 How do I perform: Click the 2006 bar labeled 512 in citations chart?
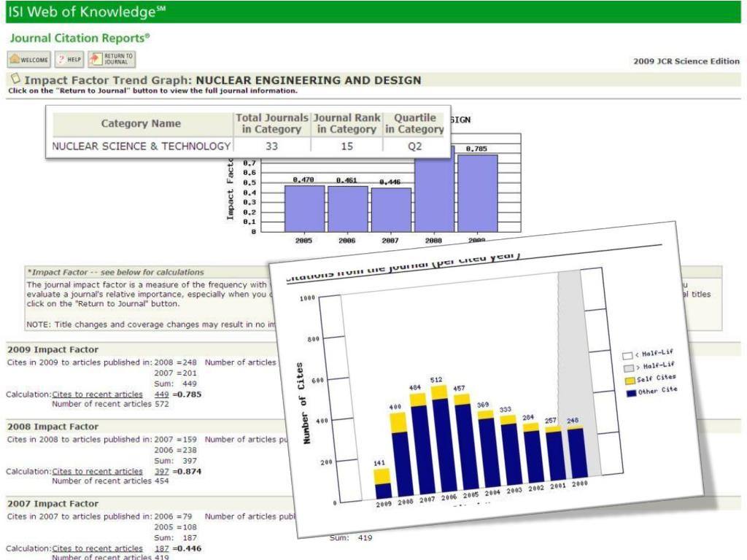pos(443,438)
